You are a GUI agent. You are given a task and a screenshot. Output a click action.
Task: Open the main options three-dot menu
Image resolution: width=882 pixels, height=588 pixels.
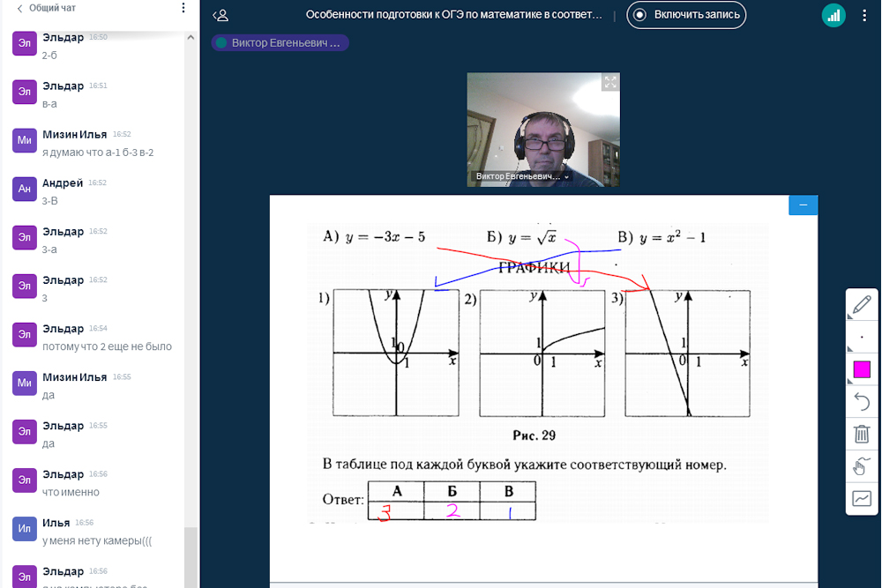(x=864, y=15)
